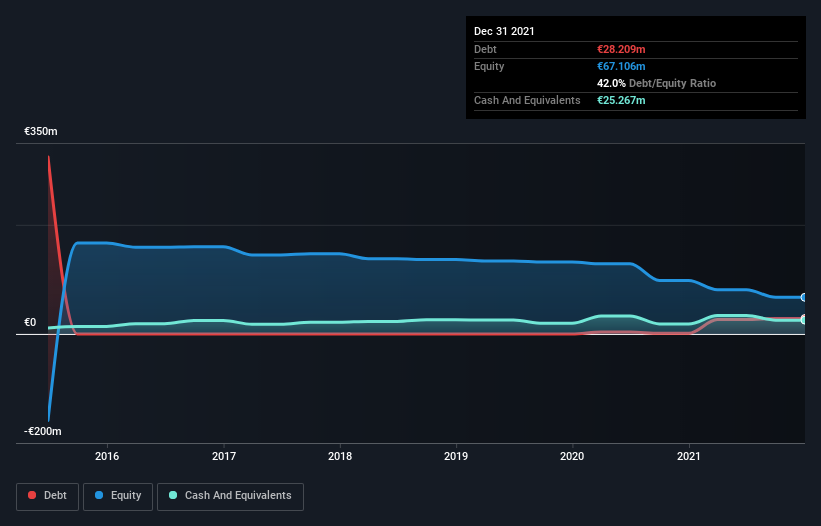Viewport: 821px width, 526px height.
Task: Select the Equity end-point marker on chart
Action: tap(804, 297)
